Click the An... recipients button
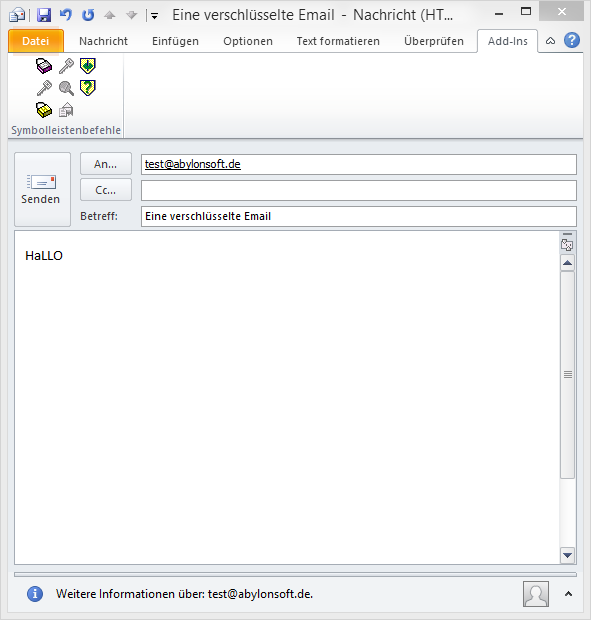Image resolution: width=591 pixels, height=620 pixels. (x=106, y=164)
